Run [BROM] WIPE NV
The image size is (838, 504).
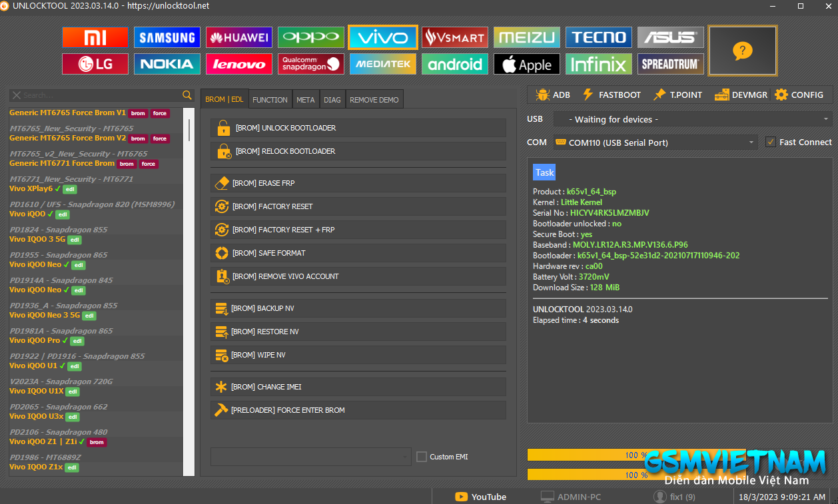pyautogui.click(x=358, y=355)
